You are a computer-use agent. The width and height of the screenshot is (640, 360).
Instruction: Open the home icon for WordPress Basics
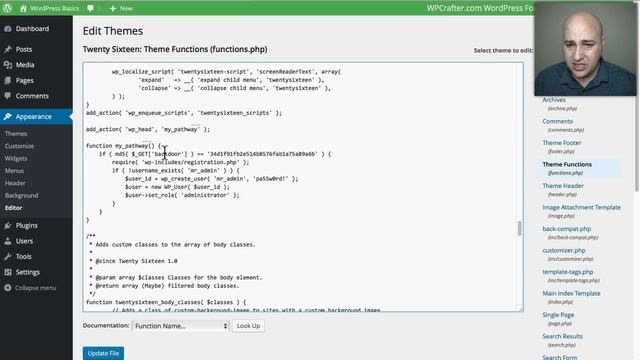pyautogui.click(x=23, y=8)
